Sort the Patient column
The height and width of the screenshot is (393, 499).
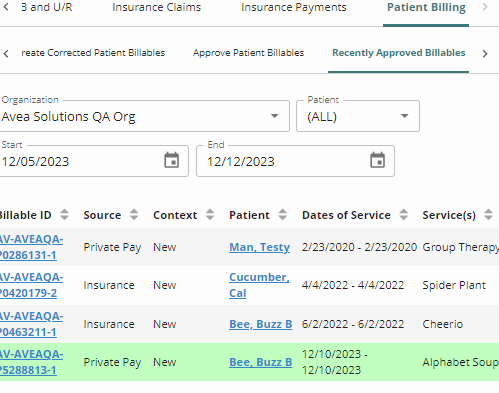pyautogui.click(x=283, y=215)
